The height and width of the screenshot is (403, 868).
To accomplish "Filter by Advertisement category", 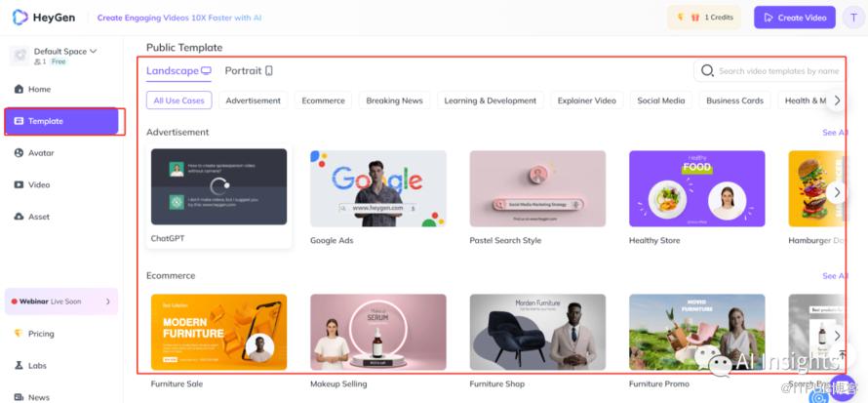I will click(253, 101).
